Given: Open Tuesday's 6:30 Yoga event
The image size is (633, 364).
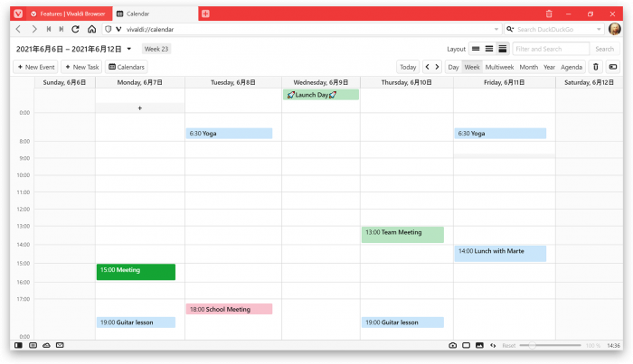Looking at the screenshot, I should [230, 134].
